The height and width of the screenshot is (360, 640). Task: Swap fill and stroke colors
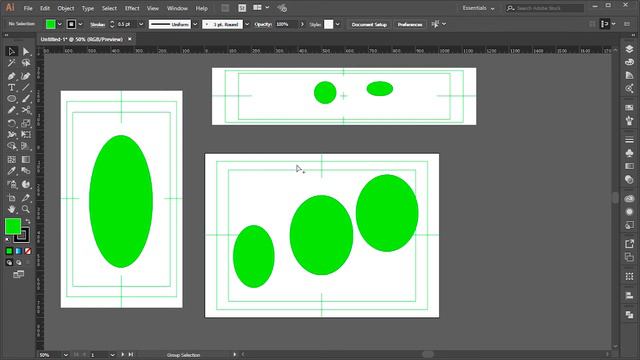tap(28, 221)
